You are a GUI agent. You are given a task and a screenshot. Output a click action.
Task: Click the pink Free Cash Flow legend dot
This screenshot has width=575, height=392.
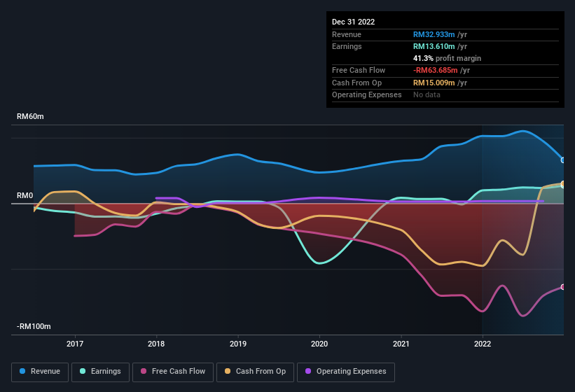point(144,371)
